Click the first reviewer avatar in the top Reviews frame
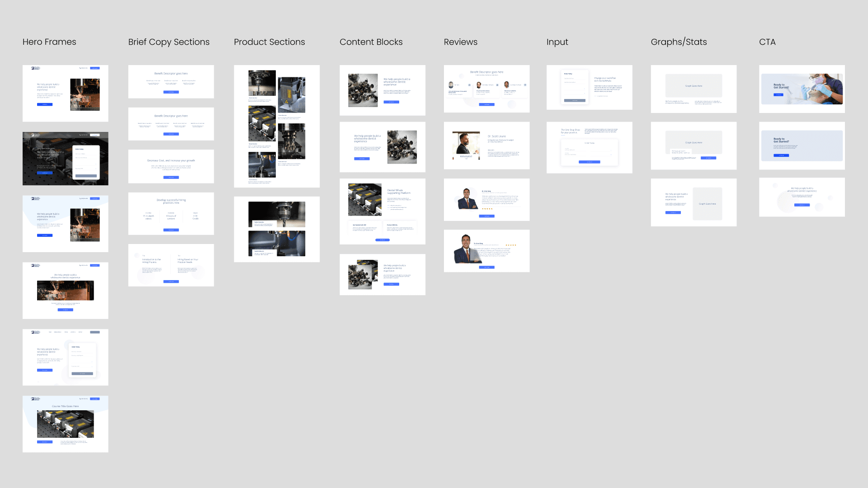Viewport: 868px width, 488px height. [x=451, y=85]
